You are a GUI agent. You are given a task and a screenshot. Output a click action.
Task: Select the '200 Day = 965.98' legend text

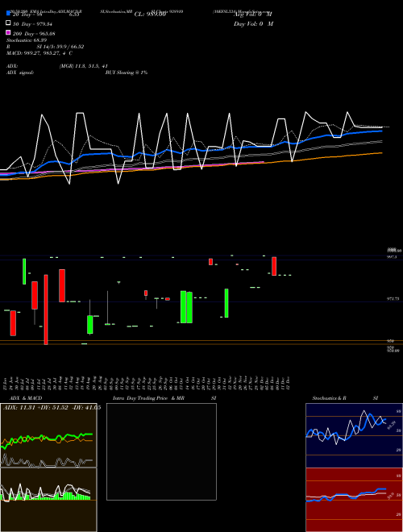34,34
